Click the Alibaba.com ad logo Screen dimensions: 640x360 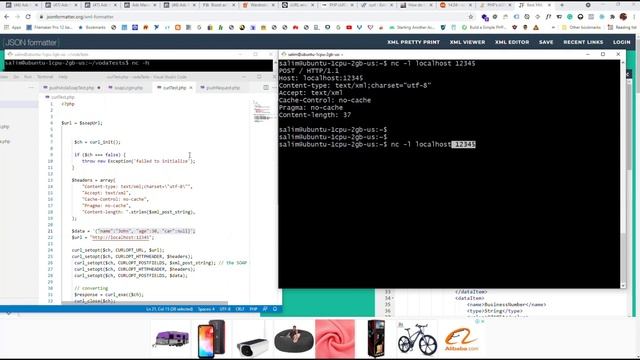(x=461, y=340)
